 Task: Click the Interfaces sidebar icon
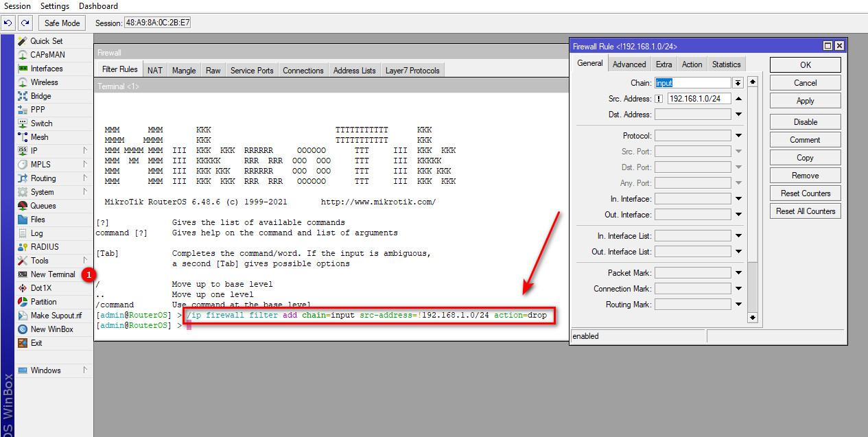pyautogui.click(x=23, y=69)
